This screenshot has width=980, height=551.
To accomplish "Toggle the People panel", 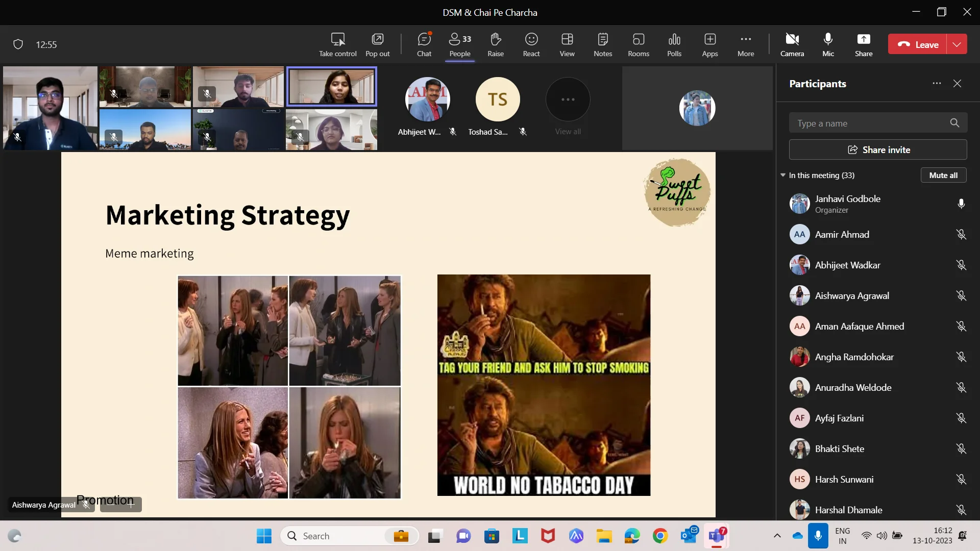I will coord(460,45).
